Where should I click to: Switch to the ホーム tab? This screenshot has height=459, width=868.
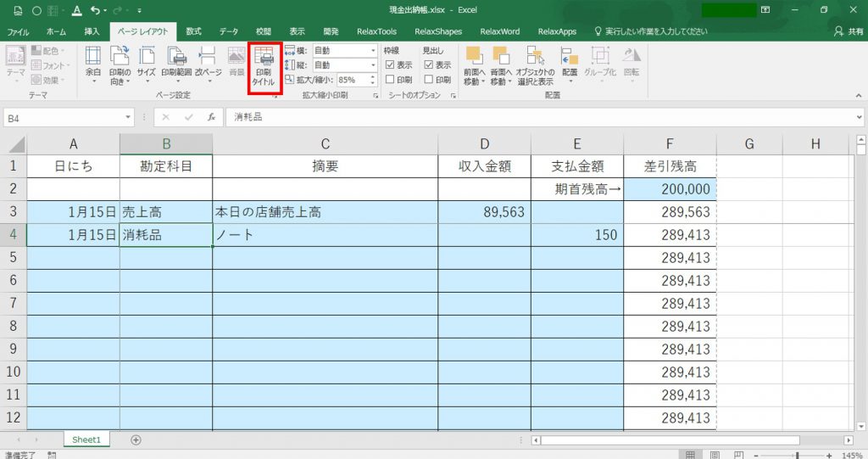click(56, 31)
